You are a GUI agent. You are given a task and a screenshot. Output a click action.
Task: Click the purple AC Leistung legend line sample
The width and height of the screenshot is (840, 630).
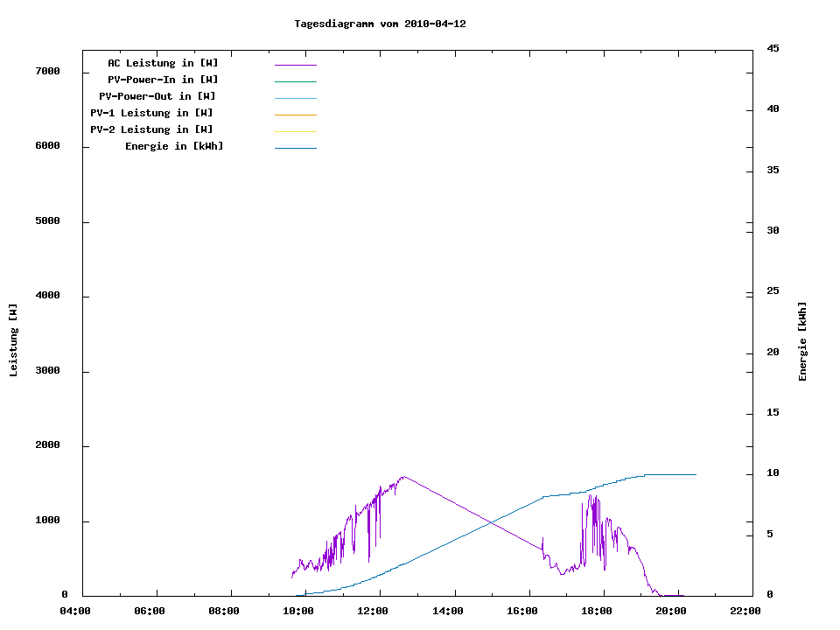click(x=295, y=65)
